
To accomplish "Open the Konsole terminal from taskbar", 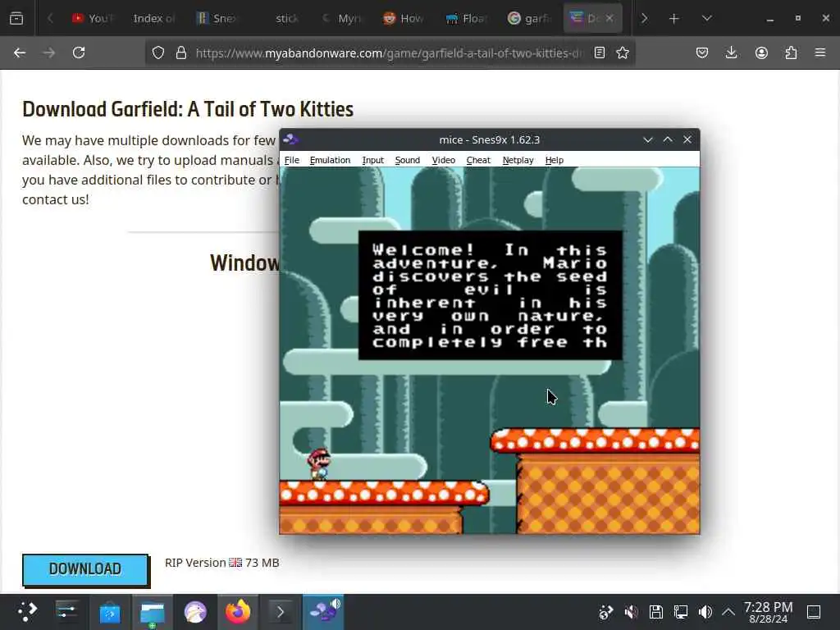I will (281, 612).
